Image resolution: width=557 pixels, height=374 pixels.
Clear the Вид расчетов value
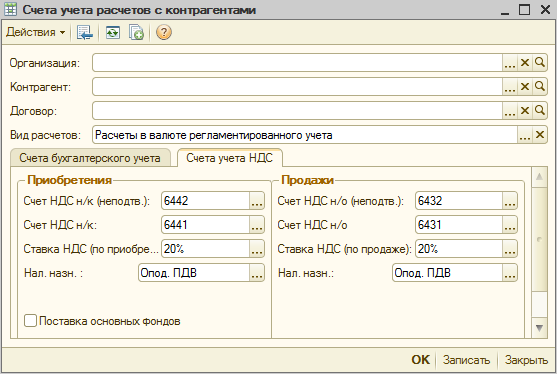540,135
